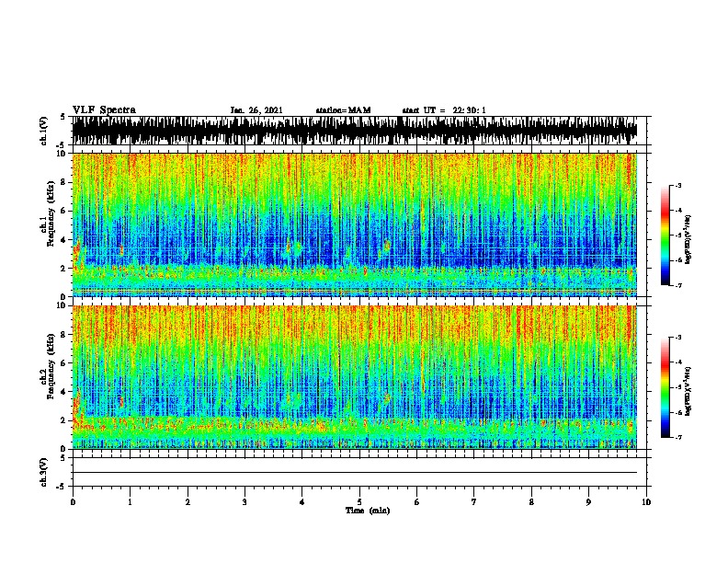Click time axis tick label "3"
The image size is (728, 563).
[245, 502]
